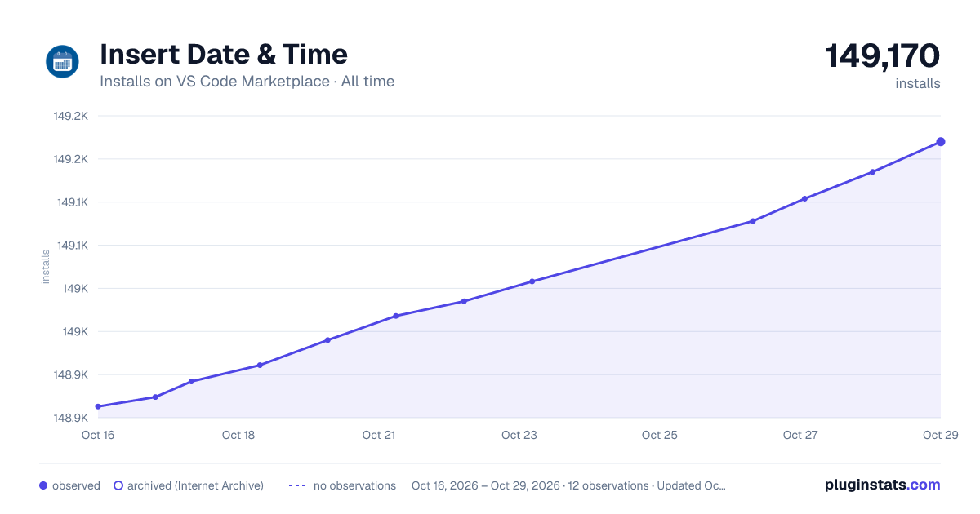Click the 'Oct 27' x-axis label
The width and height of the screenshot is (980, 514).
pyautogui.click(x=800, y=435)
